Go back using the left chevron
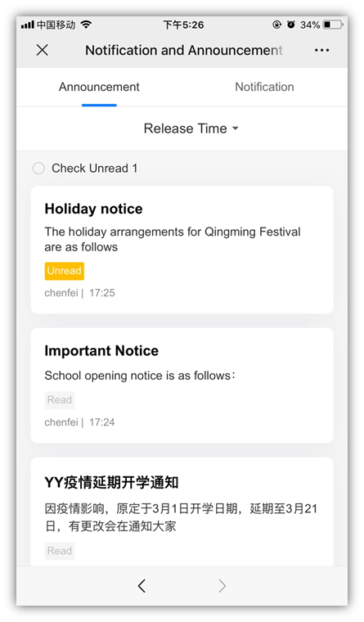The image size is (364, 622). point(142,585)
